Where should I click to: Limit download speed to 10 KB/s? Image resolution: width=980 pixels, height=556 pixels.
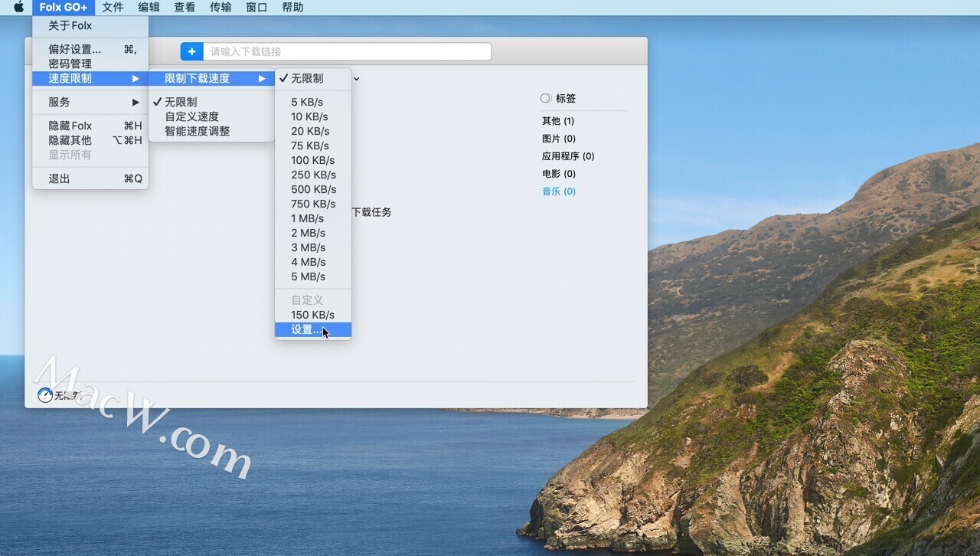313,116
